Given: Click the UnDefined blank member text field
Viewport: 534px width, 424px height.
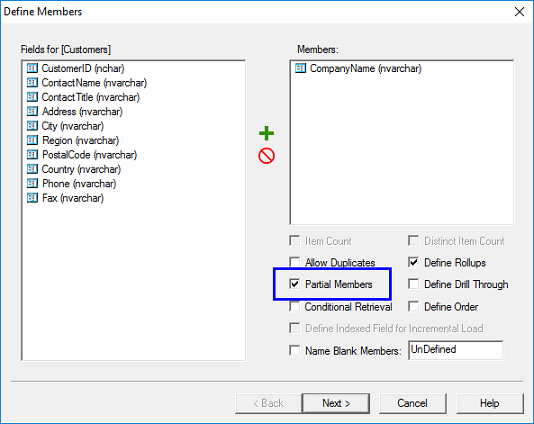Looking at the screenshot, I should 456,350.
